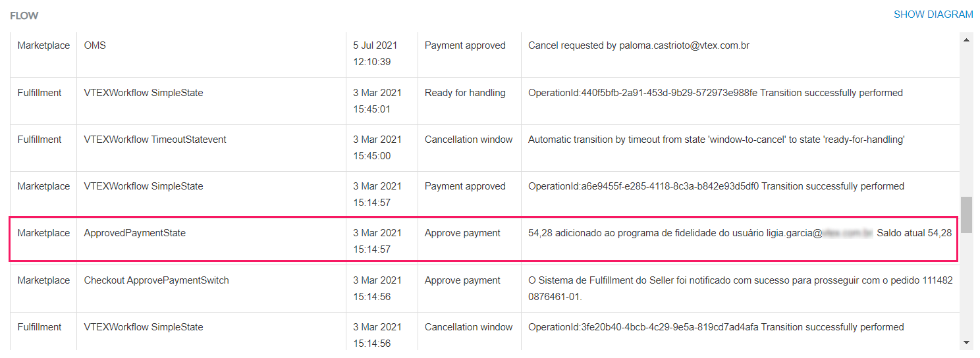Click the scrollbar up arrow
The width and height of the screenshot is (980, 358).
click(966, 40)
